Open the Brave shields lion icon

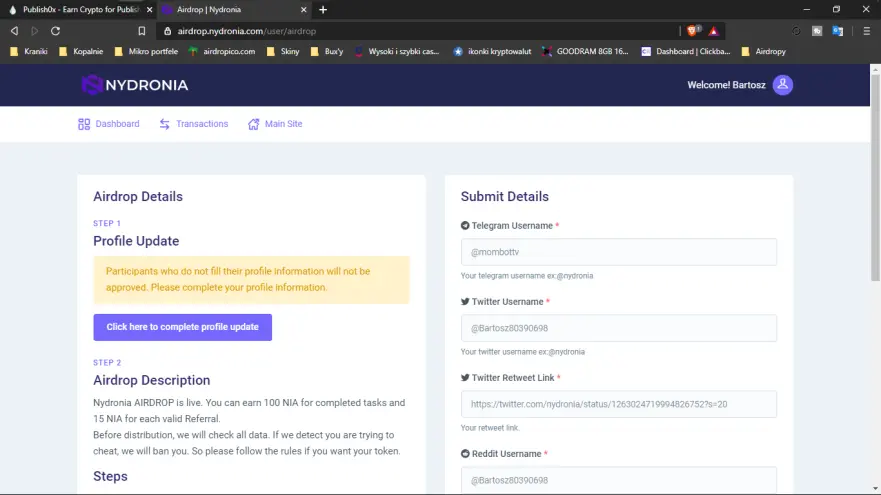(692, 31)
